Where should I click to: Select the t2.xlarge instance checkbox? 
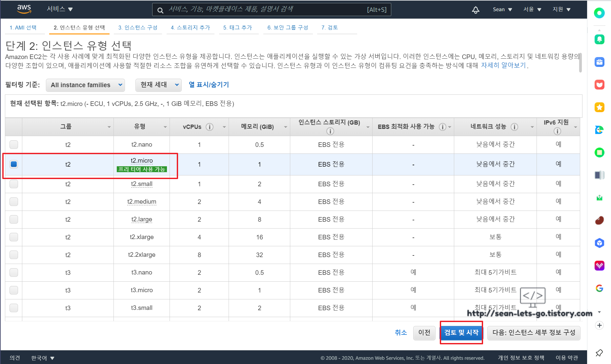(14, 237)
